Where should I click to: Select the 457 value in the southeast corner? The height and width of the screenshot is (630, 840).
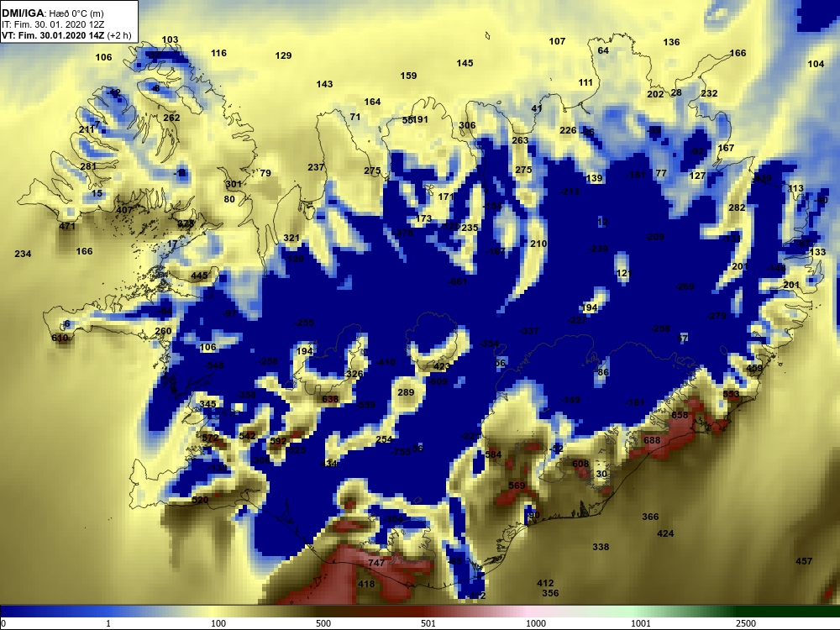[804, 561]
